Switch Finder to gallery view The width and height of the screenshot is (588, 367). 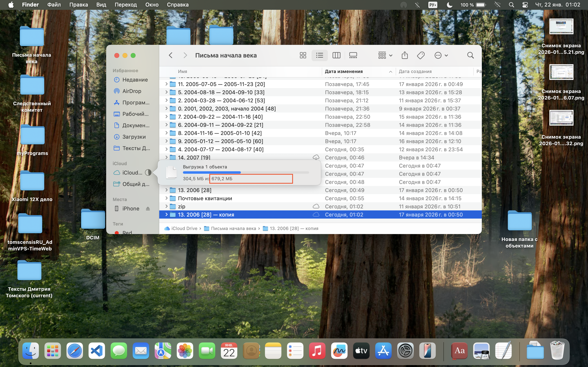(353, 55)
